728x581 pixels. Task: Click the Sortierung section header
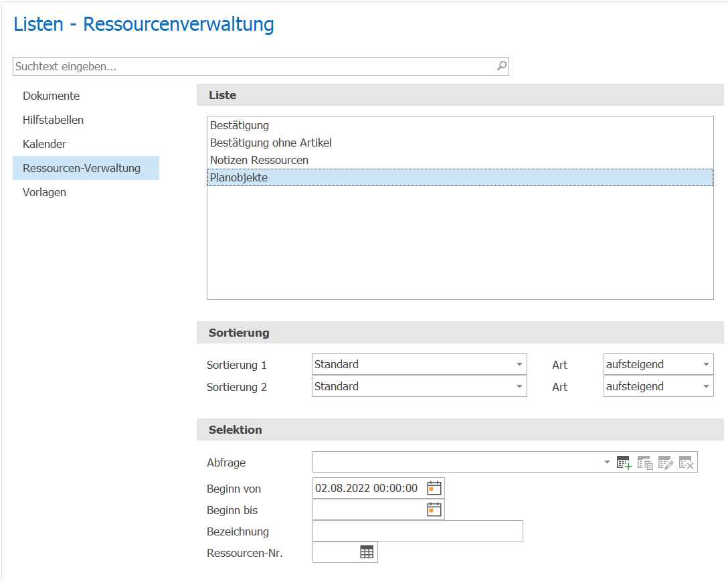pyautogui.click(x=460, y=333)
